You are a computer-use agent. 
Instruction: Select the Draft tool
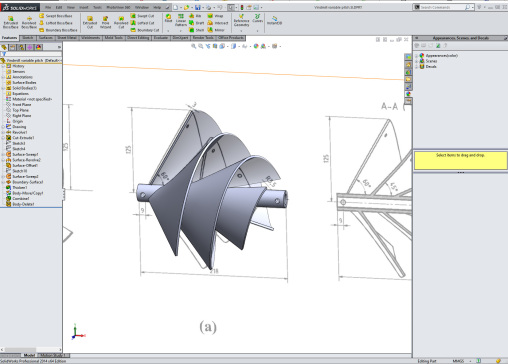tap(196, 23)
